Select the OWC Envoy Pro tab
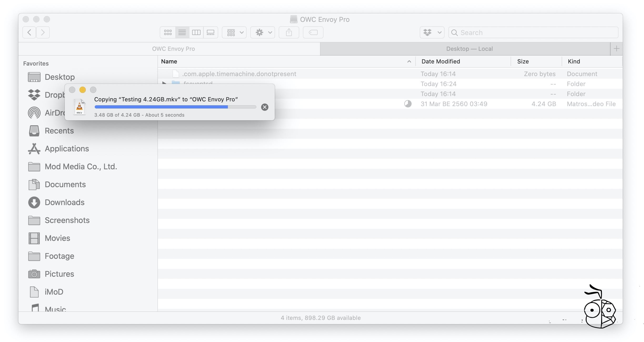The width and height of the screenshot is (644, 342). pyautogui.click(x=173, y=49)
